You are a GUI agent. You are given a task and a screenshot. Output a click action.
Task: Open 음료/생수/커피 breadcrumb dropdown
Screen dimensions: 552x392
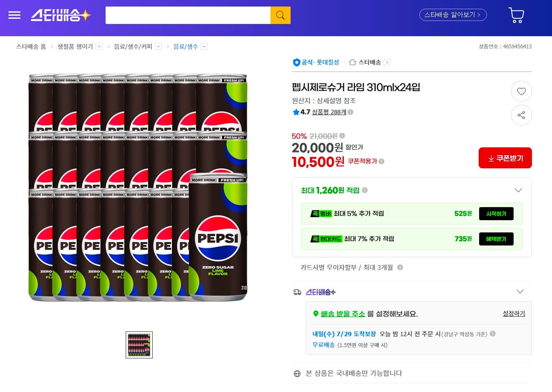[158, 46]
